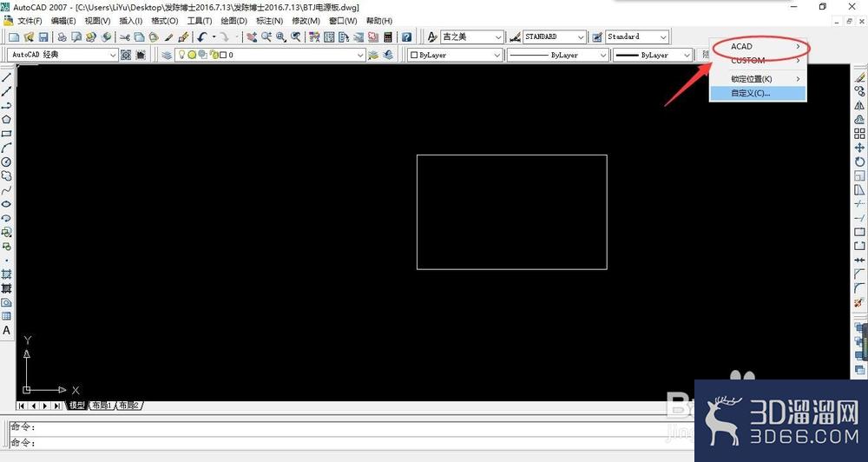Click the Match Properties brush icon
Viewport: 868px width, 462px height.
[x=169, y=36]
